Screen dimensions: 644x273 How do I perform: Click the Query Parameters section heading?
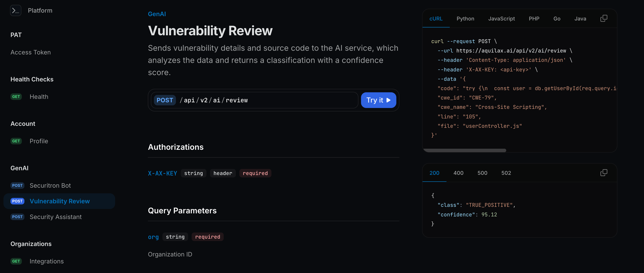[x=182, y=211]
